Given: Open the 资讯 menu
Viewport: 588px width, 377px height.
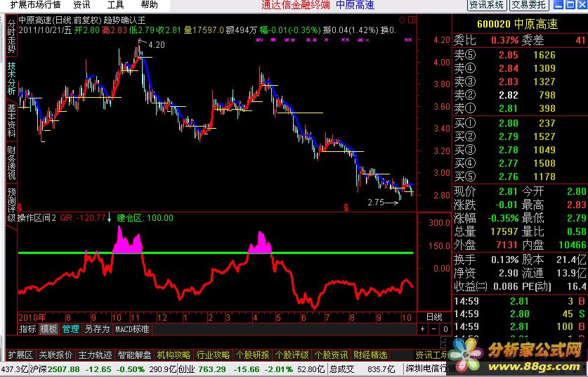Looking at the screenshot, I should coord(81,5).
